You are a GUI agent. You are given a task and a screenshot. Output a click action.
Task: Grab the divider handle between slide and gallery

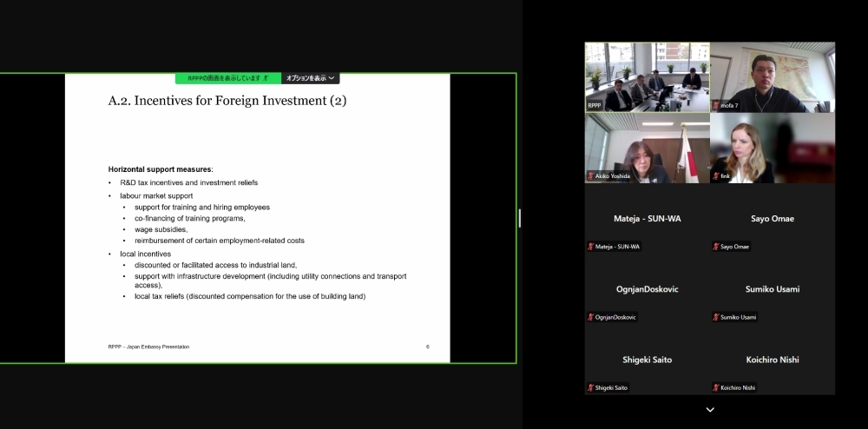[519, 218]
